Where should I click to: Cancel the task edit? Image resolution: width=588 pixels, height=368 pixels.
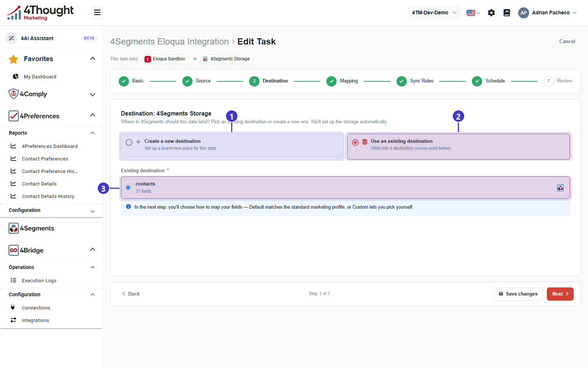567,42
